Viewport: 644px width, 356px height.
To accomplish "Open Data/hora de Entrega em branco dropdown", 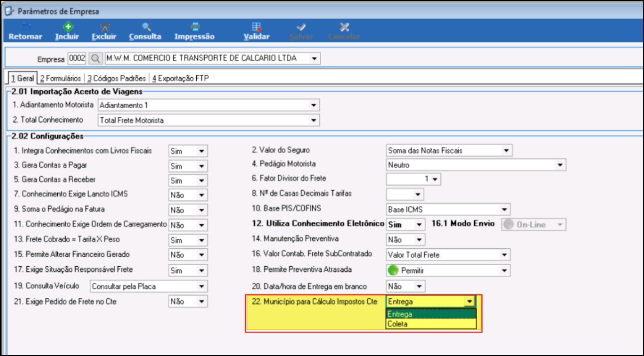I will pos(419,286).
